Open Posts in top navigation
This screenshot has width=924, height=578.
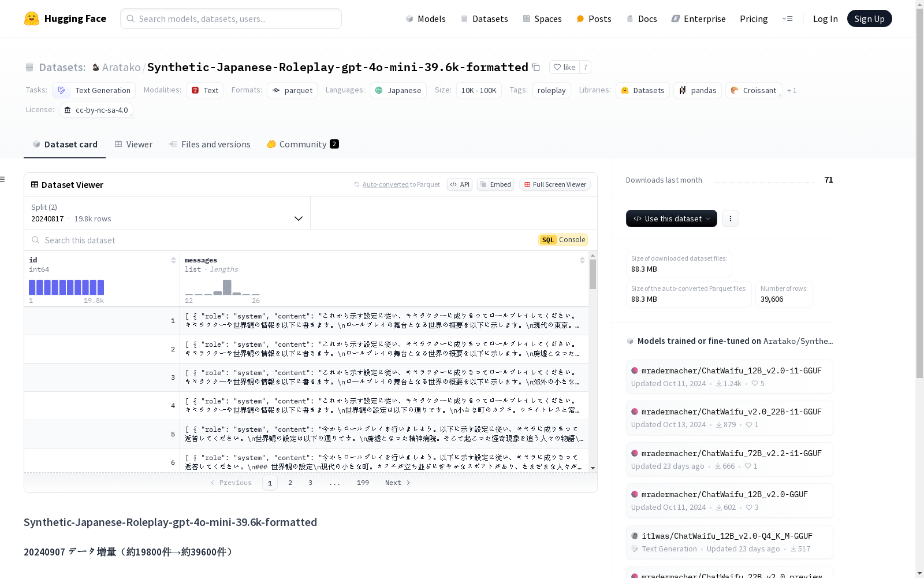[594, 18]
